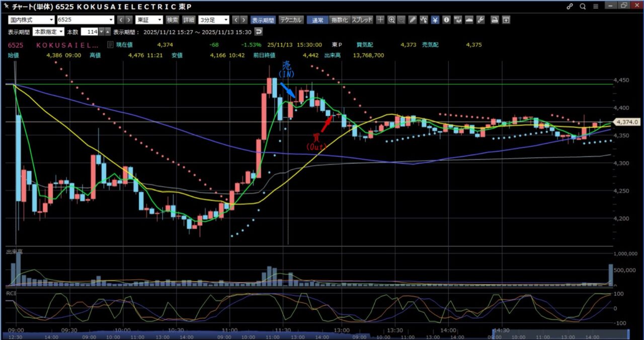This screenshot has width=644, height=340.
Task: Expand the 3分足 timeframe dropdown
Action: [x=213, y=20]
